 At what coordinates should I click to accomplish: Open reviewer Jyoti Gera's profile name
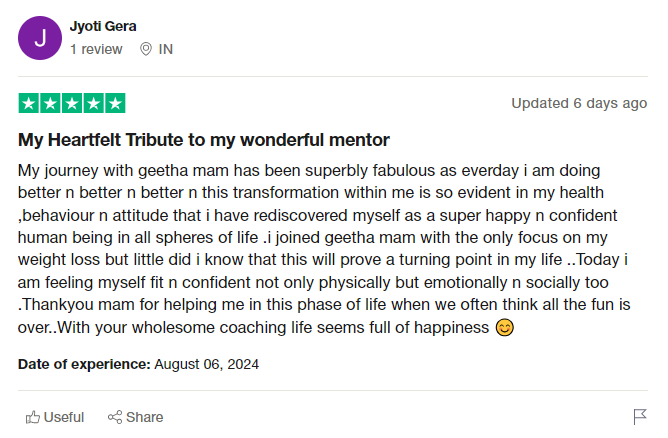pos(104,26)
